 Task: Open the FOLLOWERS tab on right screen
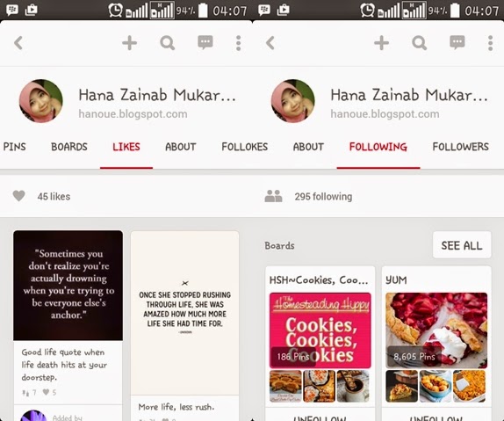461,147
